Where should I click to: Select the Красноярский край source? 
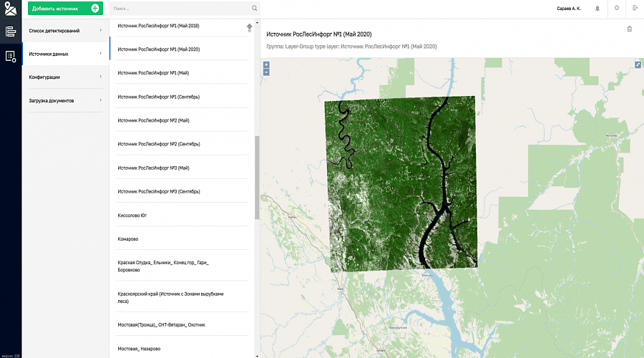point(175,297)
